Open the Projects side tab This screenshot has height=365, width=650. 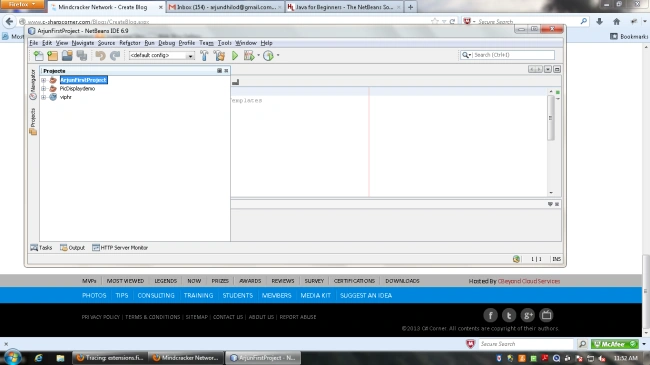click(33, 122)
